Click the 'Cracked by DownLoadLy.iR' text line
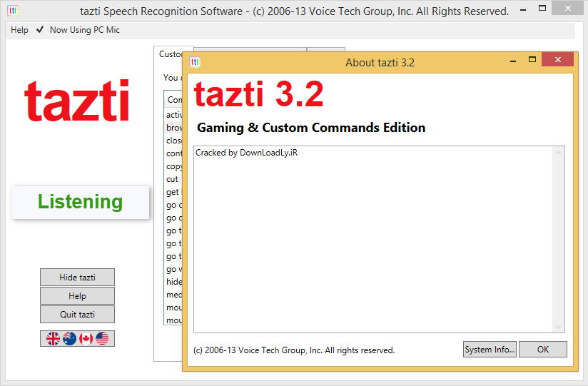The image size is (588, 386). coord(246,153)
